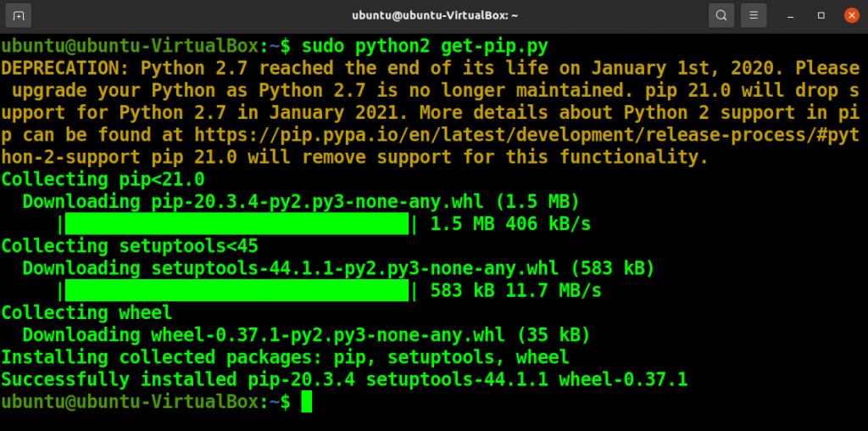Open the terminal search icon
Screen dimensions: 868x431
tap(721, 15)
